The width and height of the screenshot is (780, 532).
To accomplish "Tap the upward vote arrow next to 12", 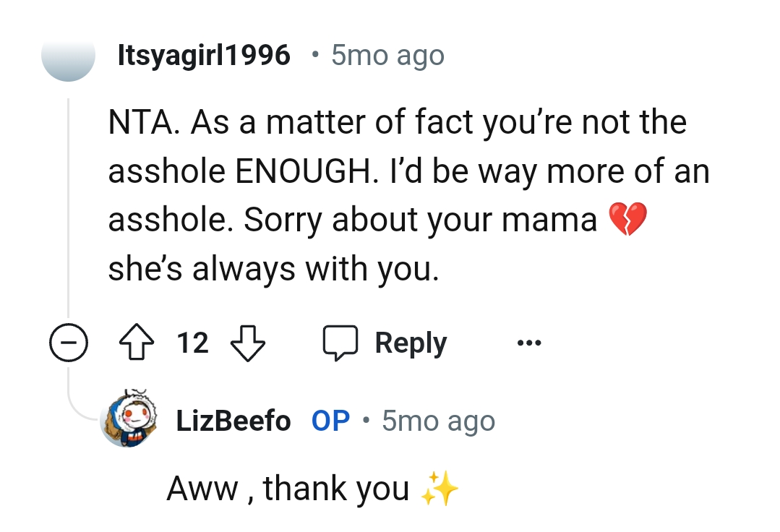I will [135, 343].
